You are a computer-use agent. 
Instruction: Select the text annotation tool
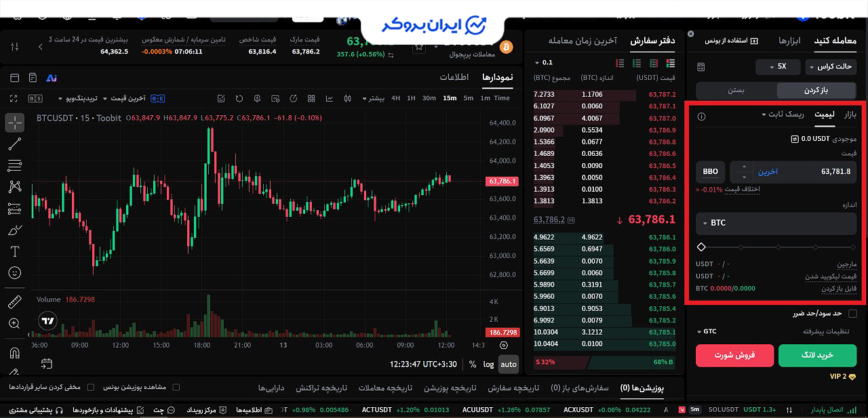(15, 252)
